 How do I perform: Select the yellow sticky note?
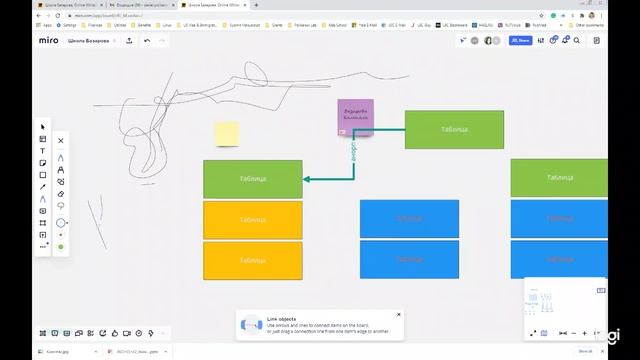click(x=227, y=133)
